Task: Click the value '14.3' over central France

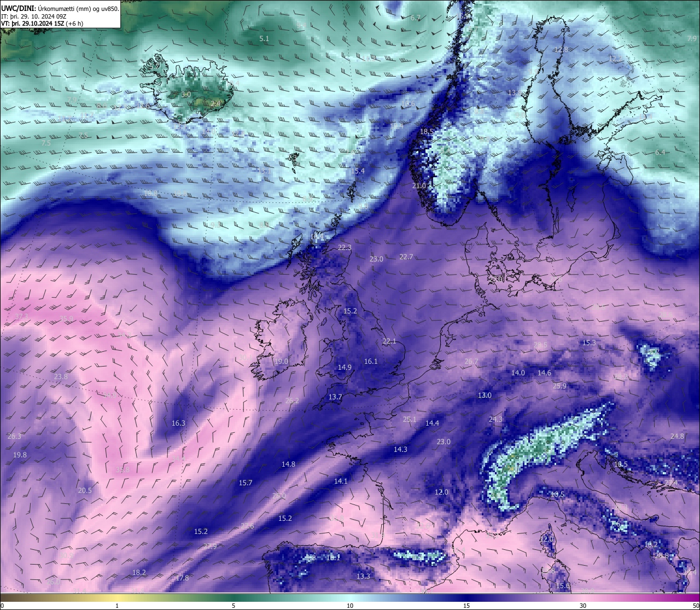Action: tap(400, 450)
